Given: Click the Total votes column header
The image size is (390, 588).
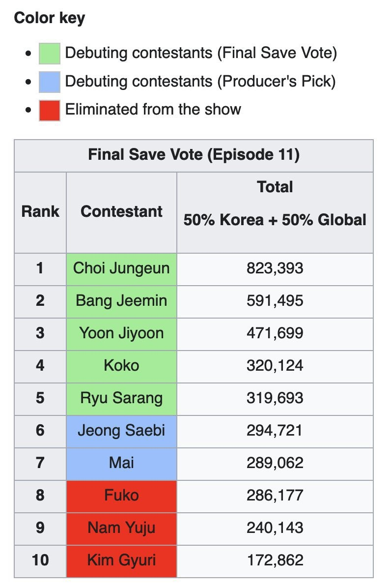Looking at the screenshot, I should point(275,203).
